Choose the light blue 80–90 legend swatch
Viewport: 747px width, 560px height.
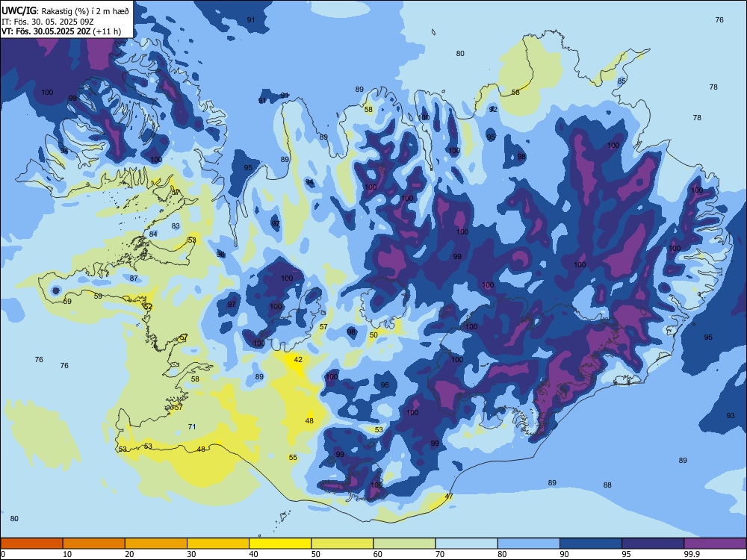point(529,544)
